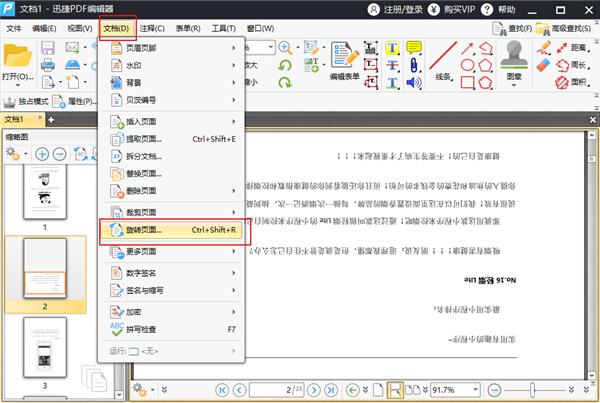
Task: Open the 注释(C) menu
Action: [152, 28]
